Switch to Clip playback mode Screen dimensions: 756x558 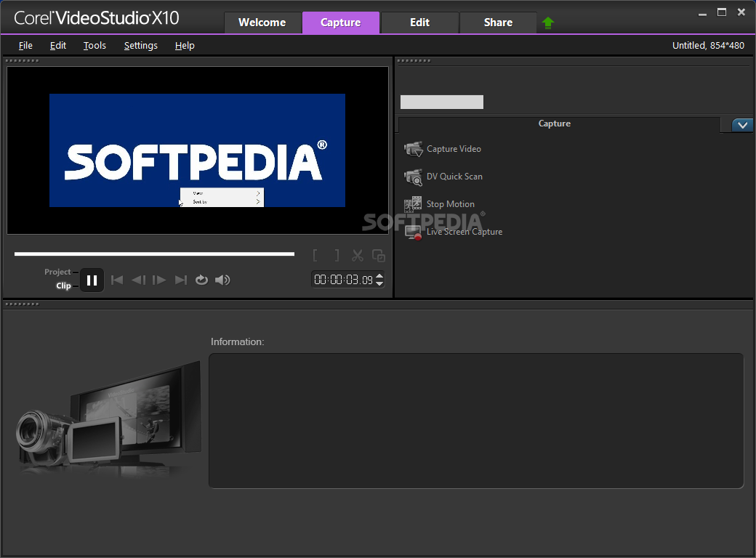63,286
